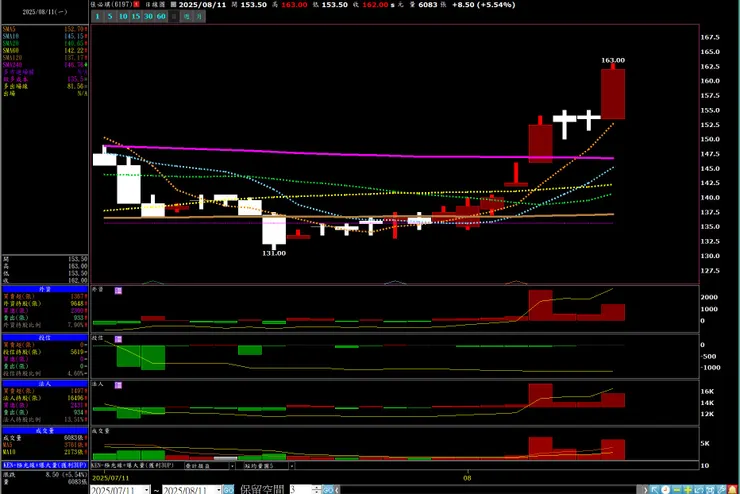This screenshot has height=494, width=740.
Task: Click the orange alert bell icon
Action: point(733,490)
